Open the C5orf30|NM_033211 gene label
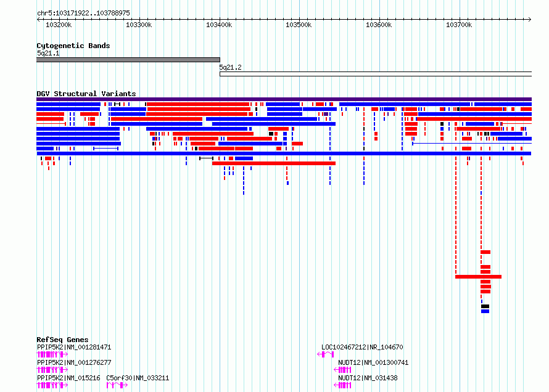Viewport: 549px width, 392px height. (x=138, y=378)
